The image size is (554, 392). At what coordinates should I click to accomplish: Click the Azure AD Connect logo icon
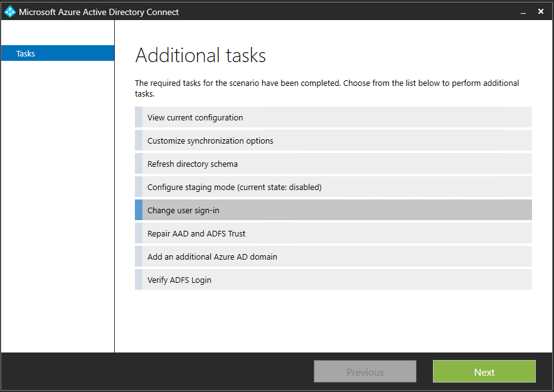10,11
